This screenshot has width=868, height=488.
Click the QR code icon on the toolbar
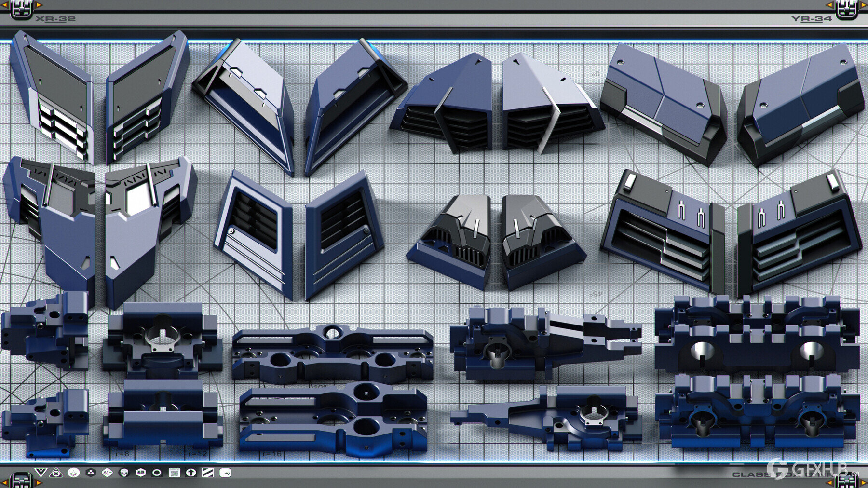[x=175, y=472]
